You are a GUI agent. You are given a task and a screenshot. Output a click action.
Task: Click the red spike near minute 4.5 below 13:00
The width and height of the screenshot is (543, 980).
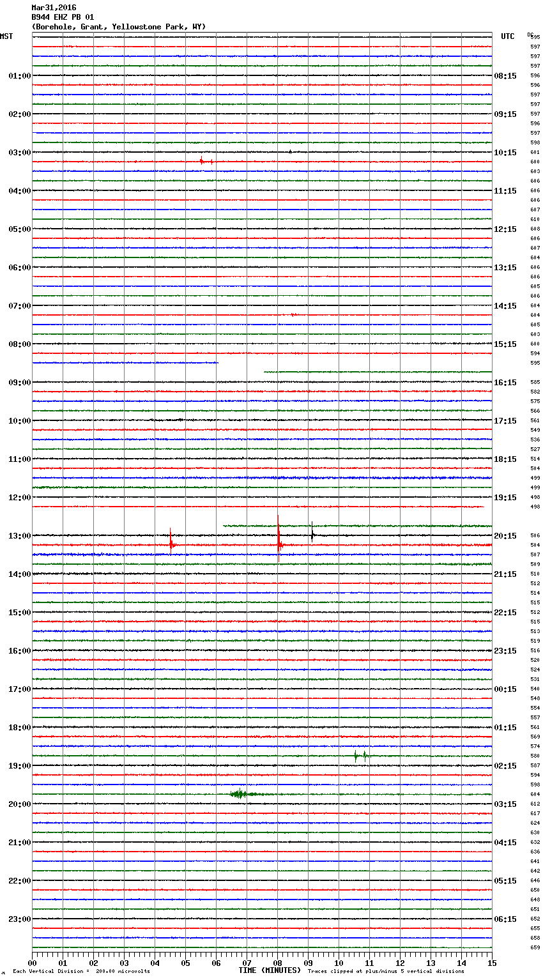click(x=171, y=542)
